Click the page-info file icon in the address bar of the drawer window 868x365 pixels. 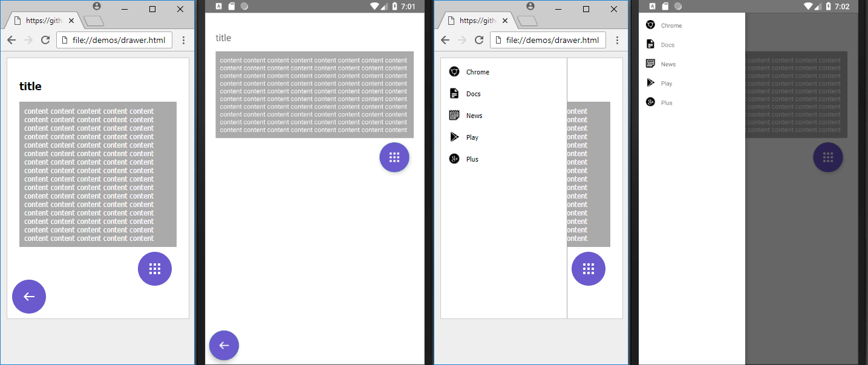click(x=498, y=40)
